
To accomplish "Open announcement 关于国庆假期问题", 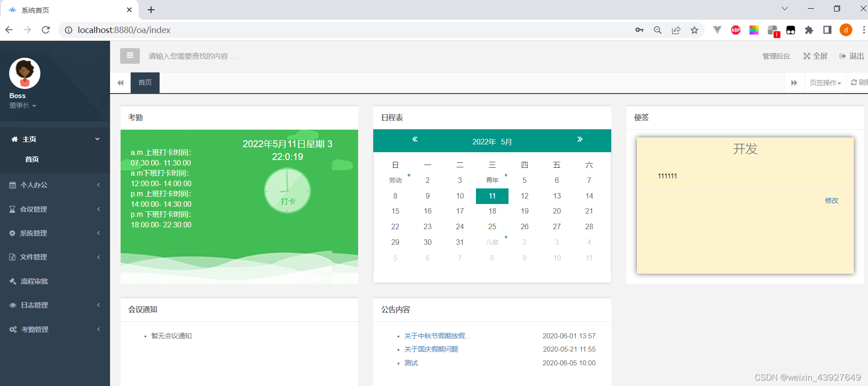I will 431,349.
